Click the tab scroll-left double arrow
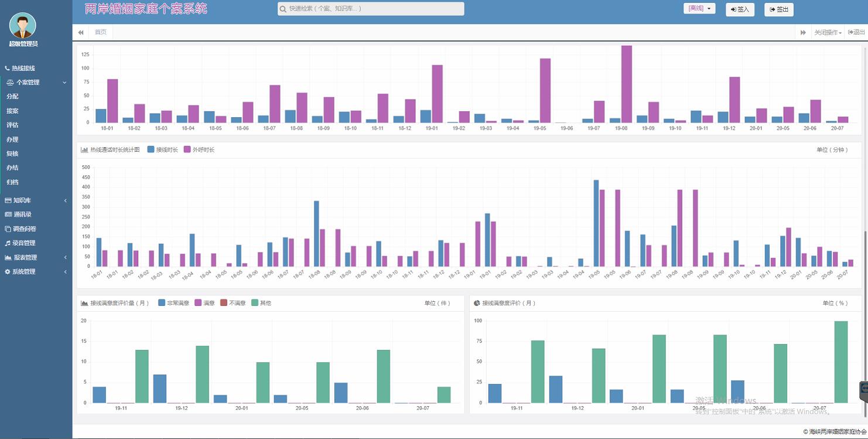 81,32
